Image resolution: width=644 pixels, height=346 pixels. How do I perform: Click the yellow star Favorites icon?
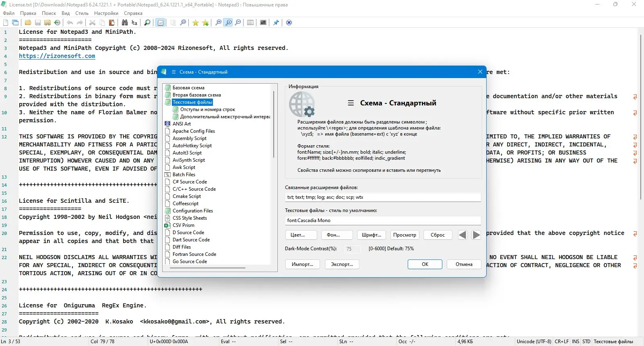click(x=196, y=23)
